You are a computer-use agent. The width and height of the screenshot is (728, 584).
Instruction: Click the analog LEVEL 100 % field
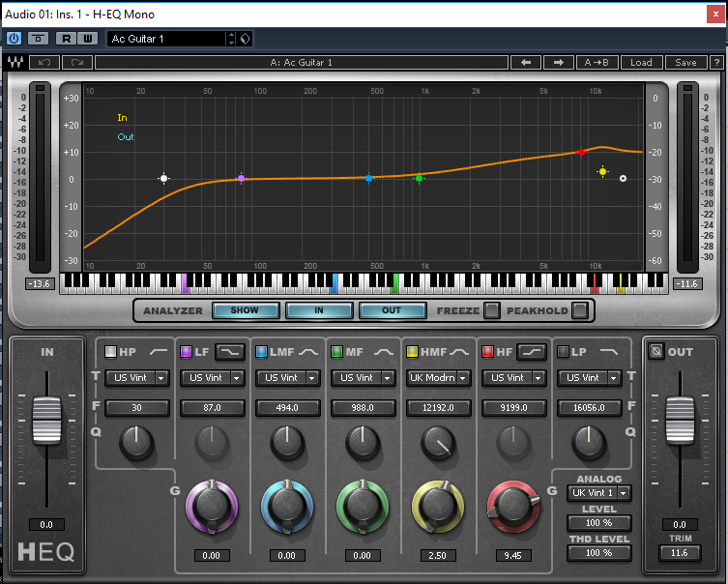[x=598, y=523]
